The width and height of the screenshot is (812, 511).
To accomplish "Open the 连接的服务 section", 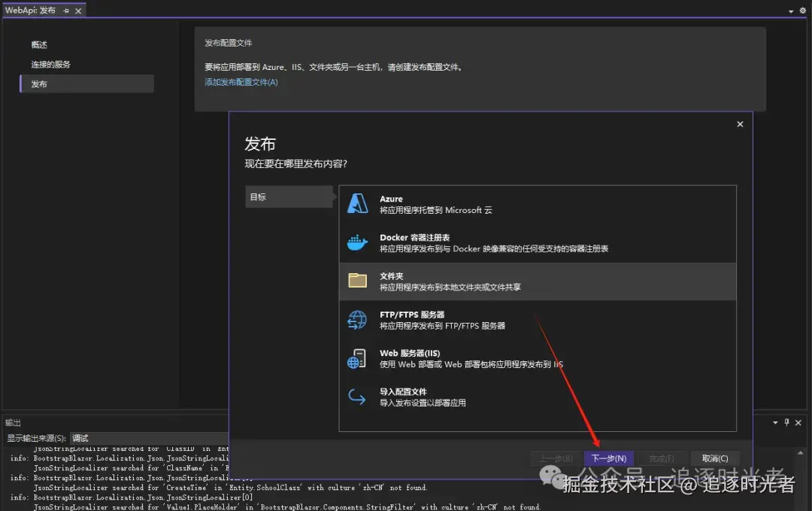I will click(50, 64).
